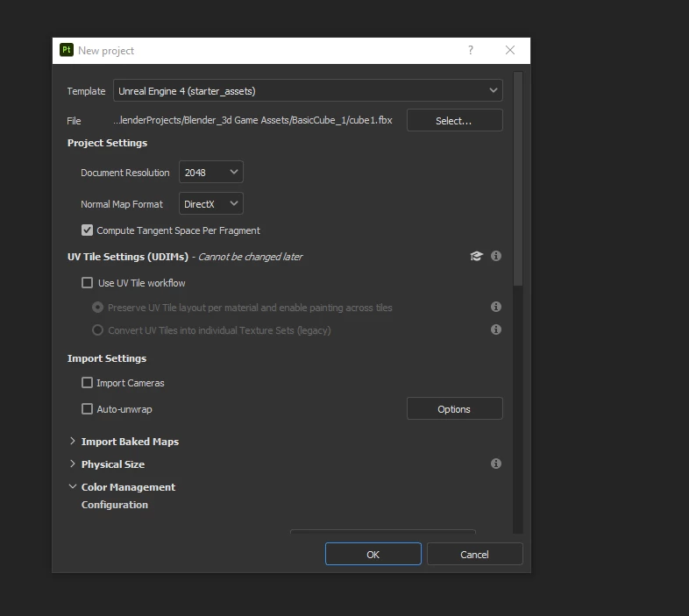
Task: Click the info icon beside UV Tile Settings
Action: point(496,256)
